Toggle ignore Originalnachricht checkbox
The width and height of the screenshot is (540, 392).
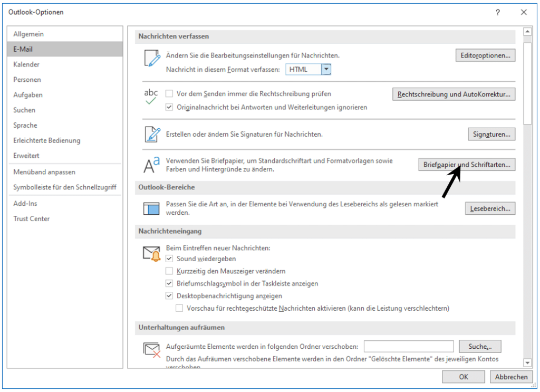[x=169, y=107]
